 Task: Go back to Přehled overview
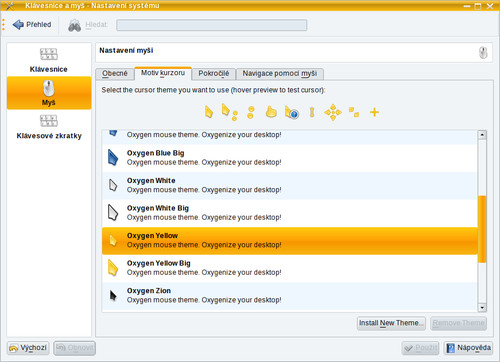tap(32, 25)
